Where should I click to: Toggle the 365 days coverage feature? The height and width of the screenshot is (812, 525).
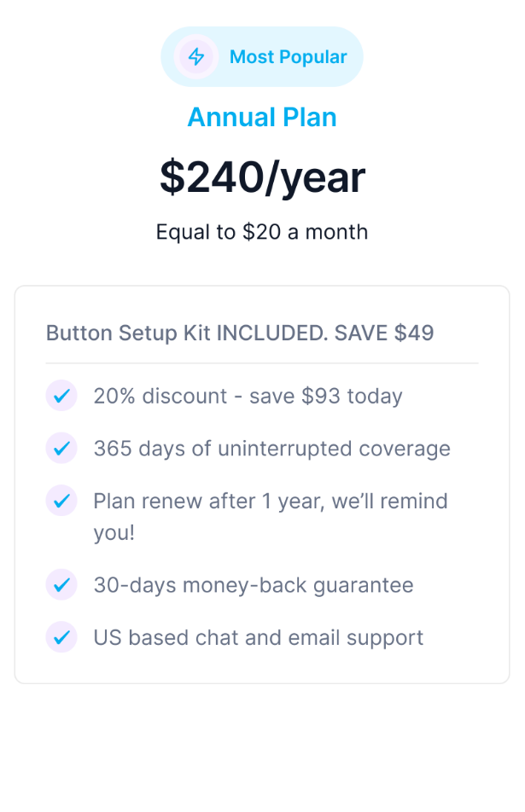pos(271,448)
